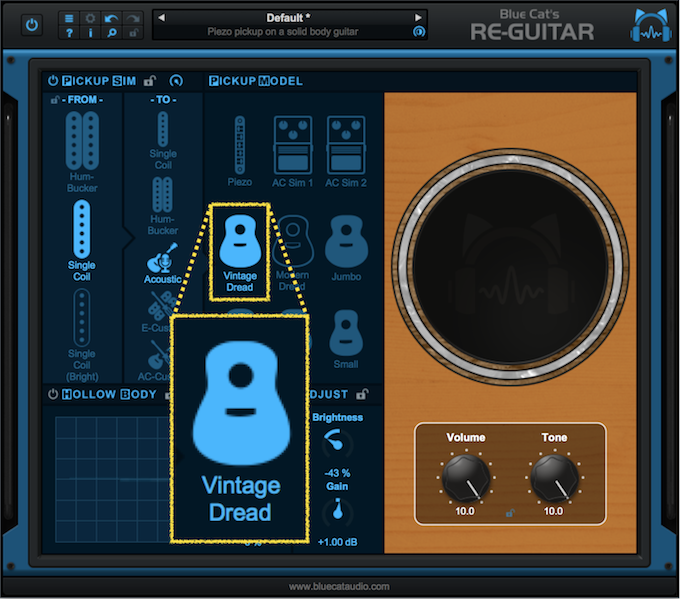Select the Piezo pickup model
This screenshot has width=680, height=599.
click(240, 151)
